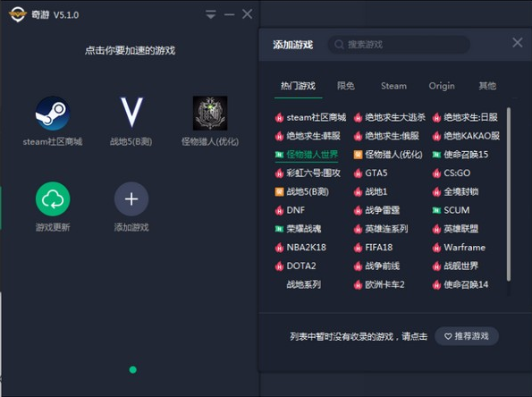
Task: Click the green page indicator dot
Action: (x=133, y=369)
